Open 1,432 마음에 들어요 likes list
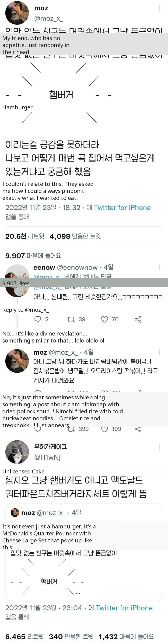The height and width of the screenshot is (644, 168). pyautogui.click(x=126, y=636)
